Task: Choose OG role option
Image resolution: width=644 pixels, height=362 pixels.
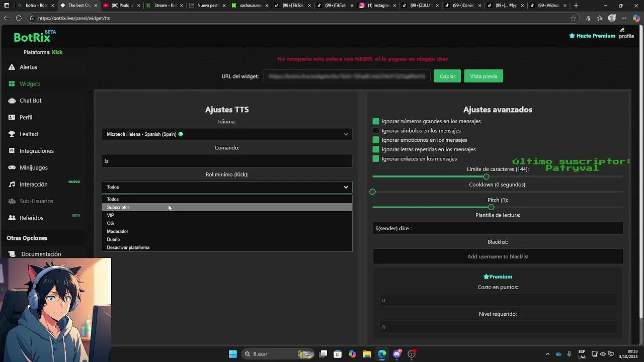Action: click(227, 223)
